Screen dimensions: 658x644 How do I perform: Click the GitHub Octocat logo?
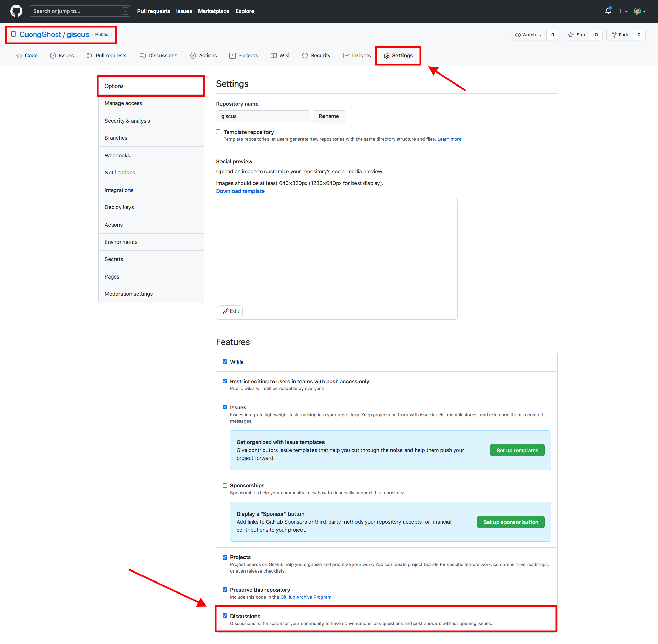point(16,11)
